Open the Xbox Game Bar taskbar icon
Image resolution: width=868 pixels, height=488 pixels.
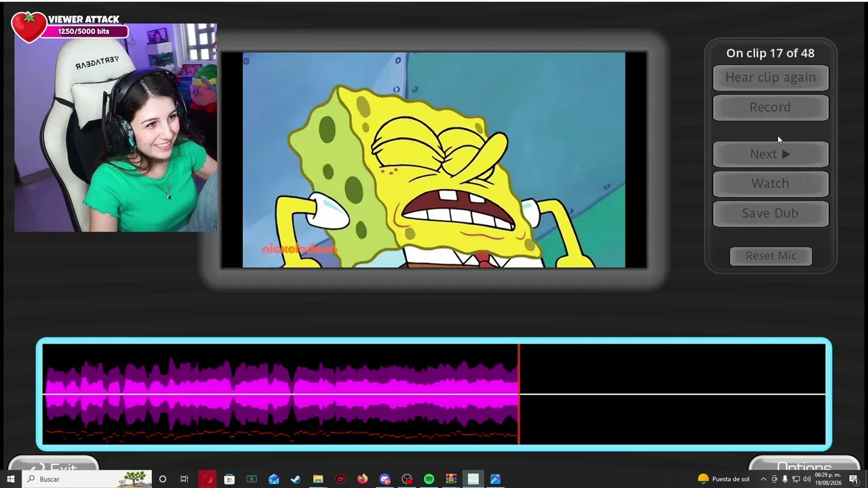point(252,479)
